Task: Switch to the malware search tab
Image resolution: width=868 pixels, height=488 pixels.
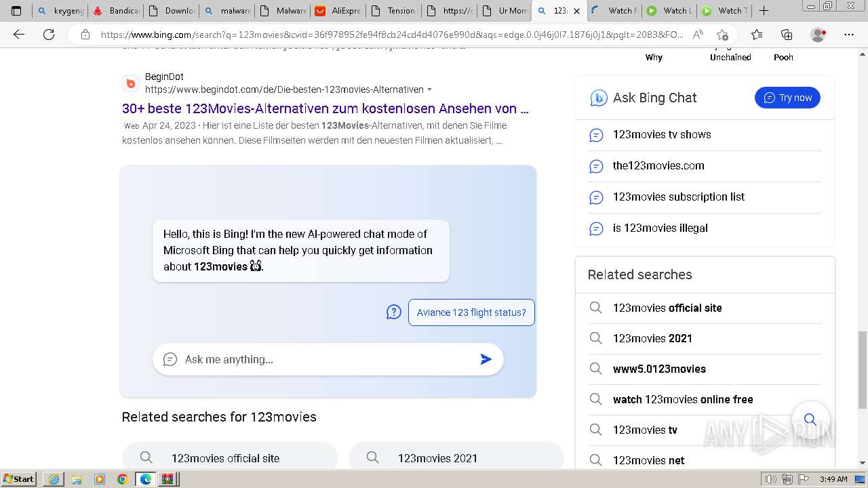Action: [227, 11]
